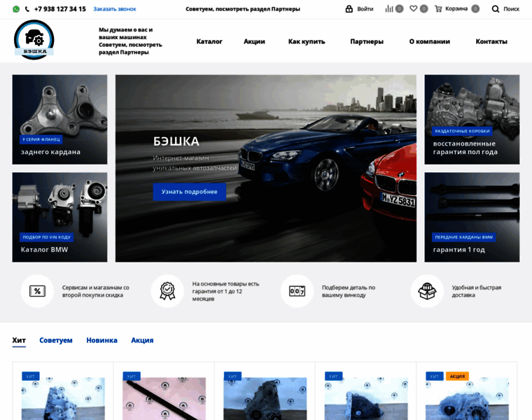Open the 'Акции' menu item
The width and height of the screenshot is (532, 420).
[x=254, y=41]
